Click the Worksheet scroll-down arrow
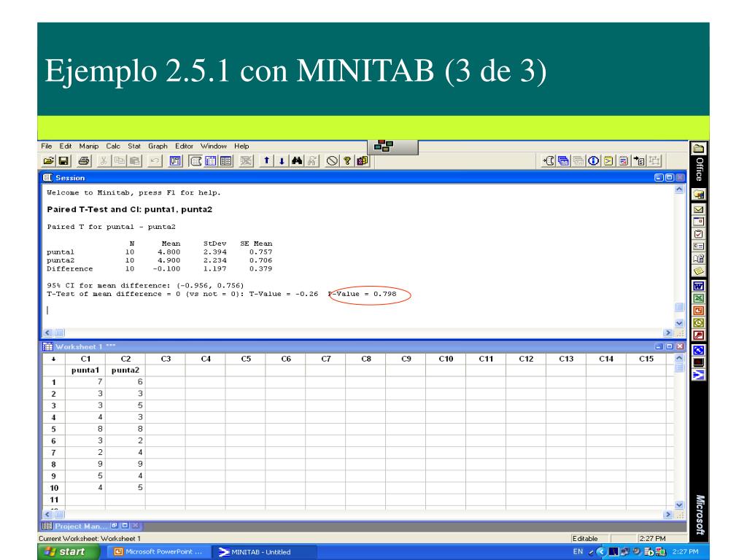Image resolution: width=747 pixels, height=560 pixels. 679,505
